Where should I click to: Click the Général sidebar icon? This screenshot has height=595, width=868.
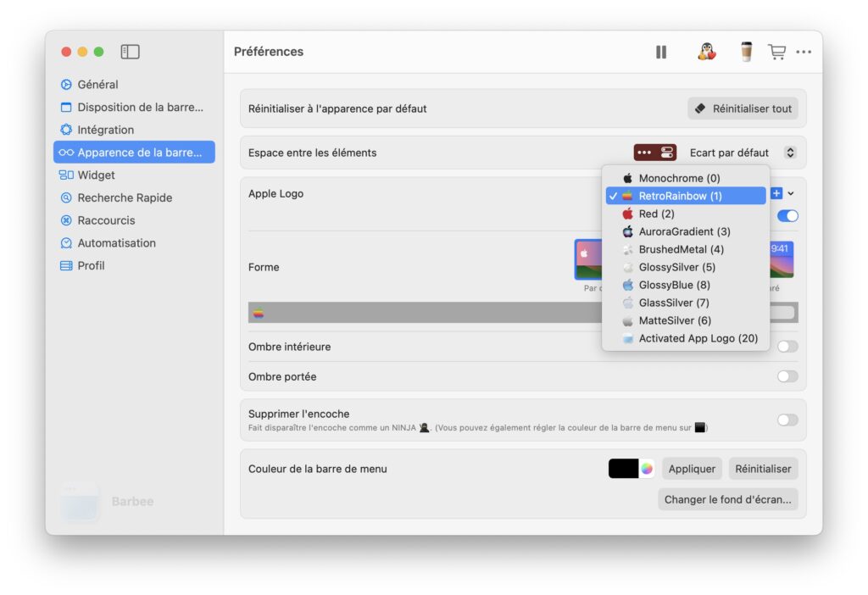(x=66, y=84)
